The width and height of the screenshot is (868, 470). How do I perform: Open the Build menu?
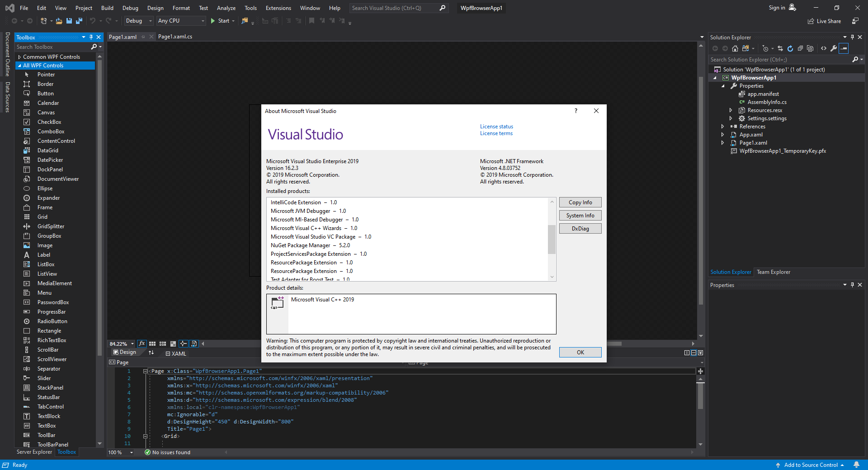107,8
